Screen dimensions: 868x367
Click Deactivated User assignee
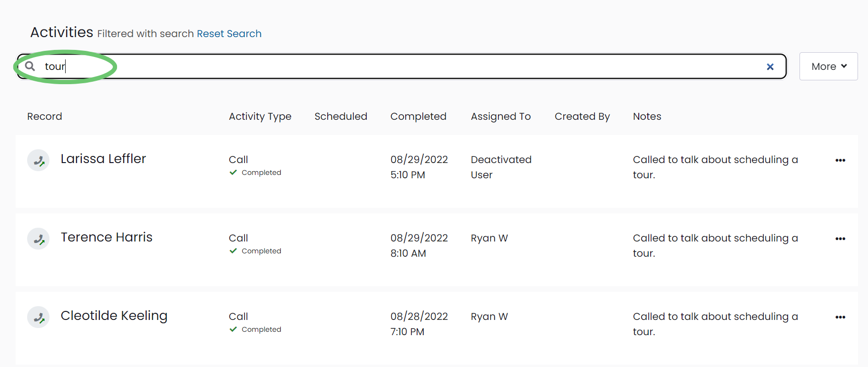point(501,167)
